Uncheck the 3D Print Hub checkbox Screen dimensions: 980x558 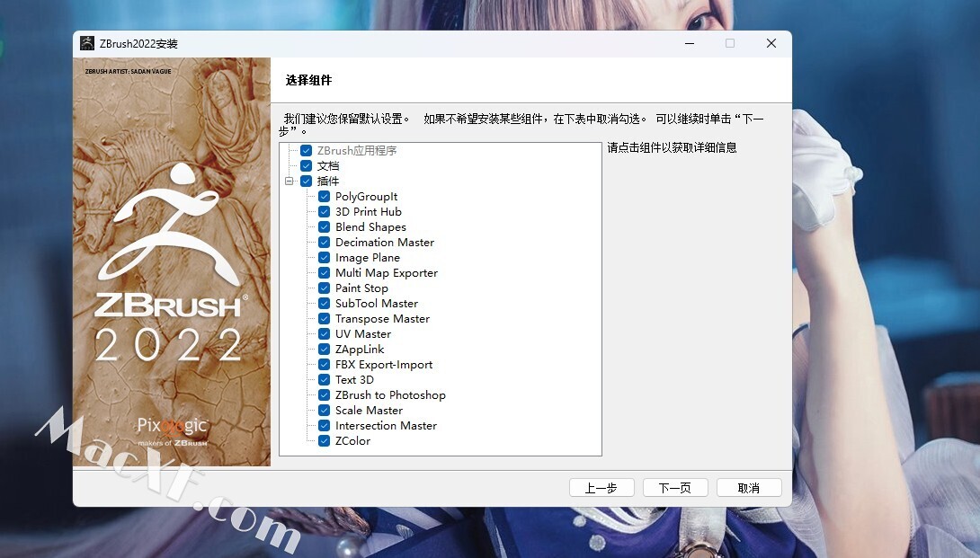325,211
